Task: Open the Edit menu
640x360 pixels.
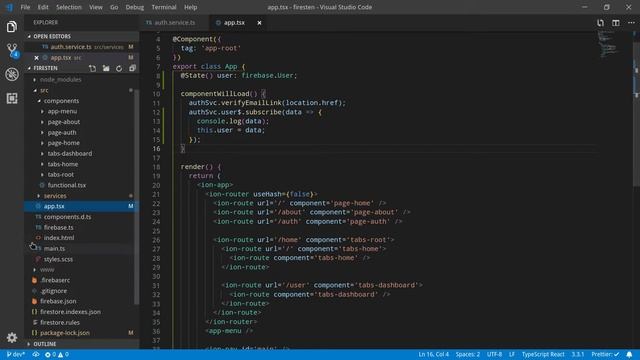Action: pos(43,7)
